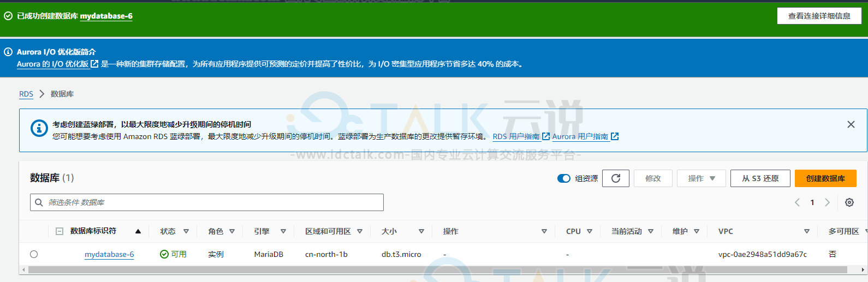Select the mydatabase-6 row radio button
The height and width of the screenshot is (282, 868).
34,254
